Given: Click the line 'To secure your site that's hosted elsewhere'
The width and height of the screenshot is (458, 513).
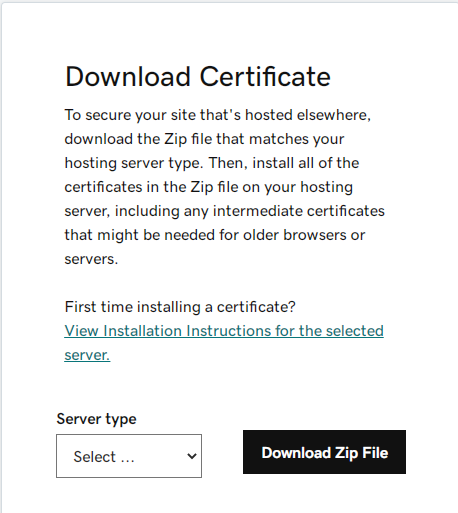Looking at the screenshot, I should pyautogui.click(x=217, y=115).
